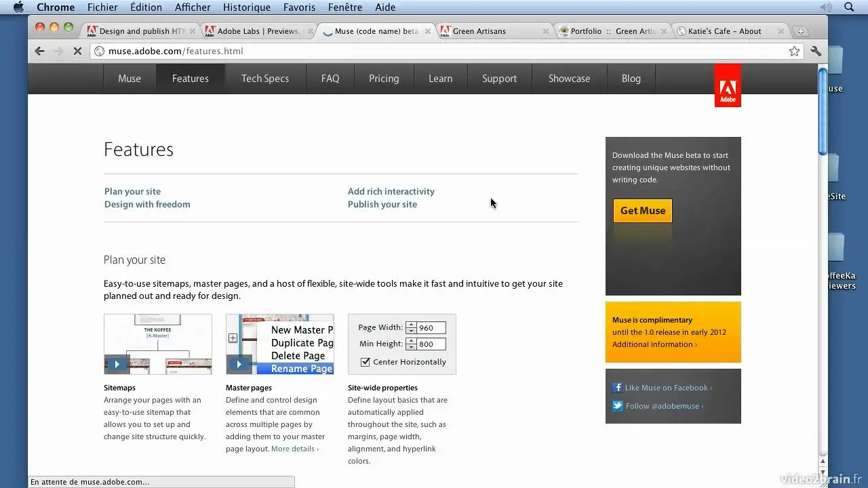Screen dimensions: 868x488
Task: Click the Twitter bird icon
Action: (617, 406)
